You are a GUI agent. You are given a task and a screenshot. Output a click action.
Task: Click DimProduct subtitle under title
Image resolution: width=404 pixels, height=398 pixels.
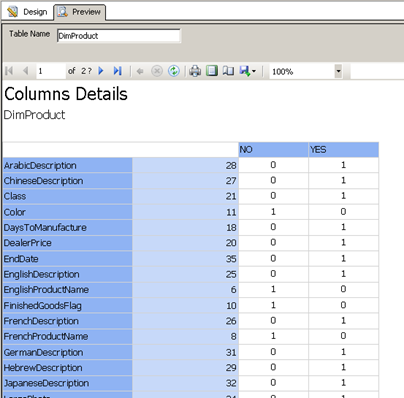click(x=34, y=115)
